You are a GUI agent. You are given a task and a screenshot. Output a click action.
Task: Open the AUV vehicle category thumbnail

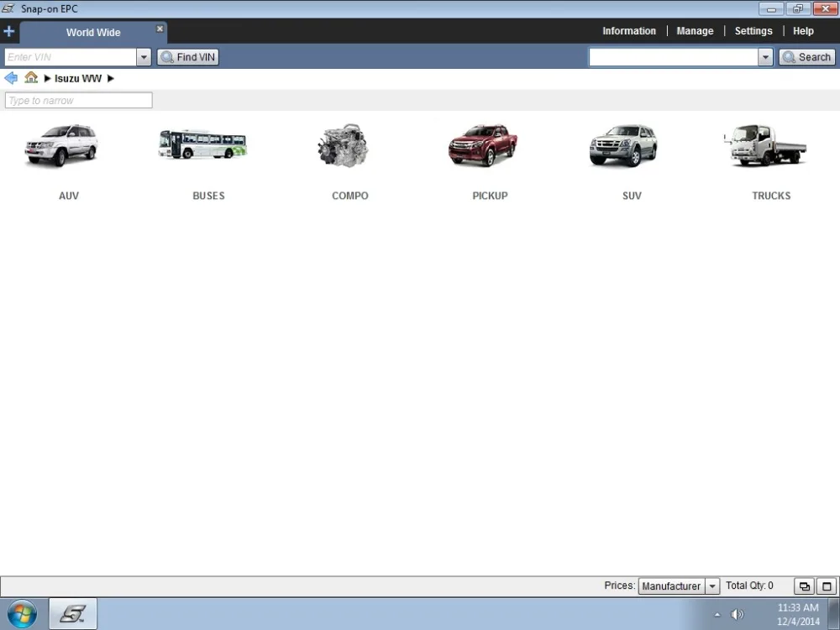tap(61, 145)
